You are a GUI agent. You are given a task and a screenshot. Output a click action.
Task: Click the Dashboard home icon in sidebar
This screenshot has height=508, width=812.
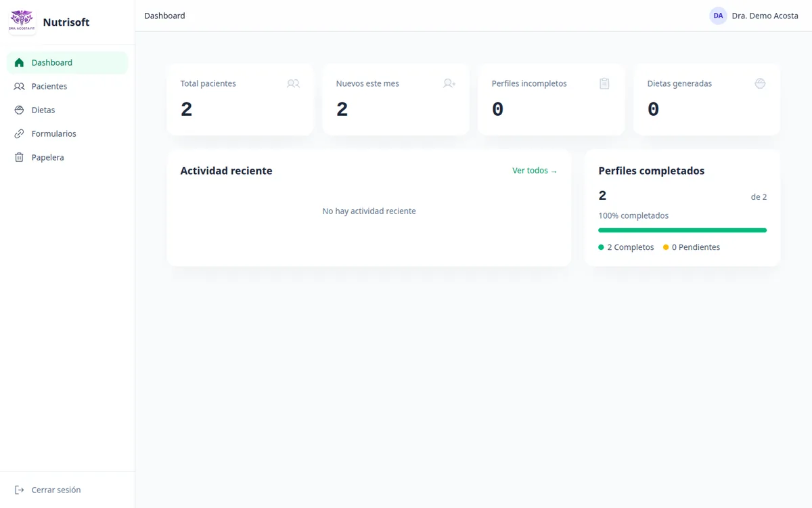[19, 62]
